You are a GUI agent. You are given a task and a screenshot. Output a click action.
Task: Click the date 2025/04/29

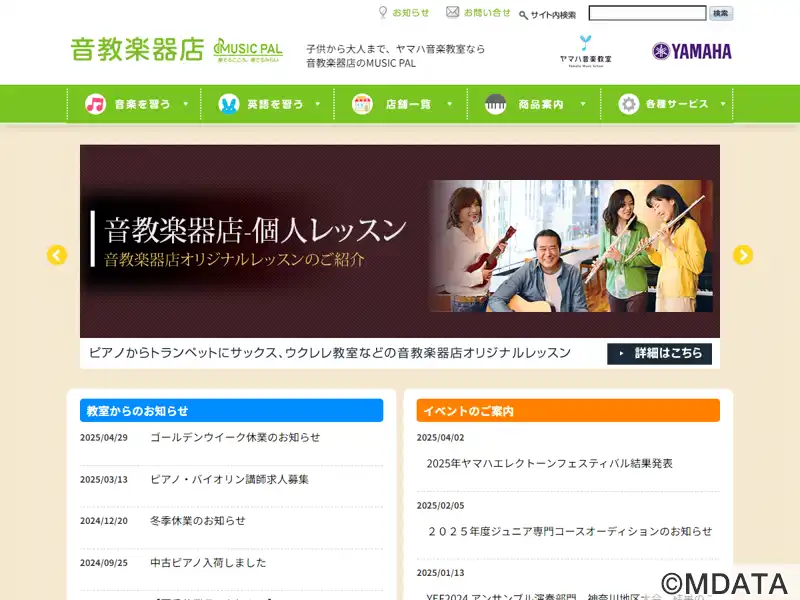[104, 438]
